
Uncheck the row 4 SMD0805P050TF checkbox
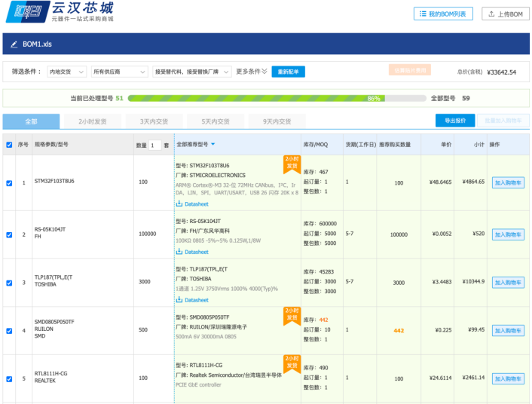pyautogui.click(x=9, y=330)
